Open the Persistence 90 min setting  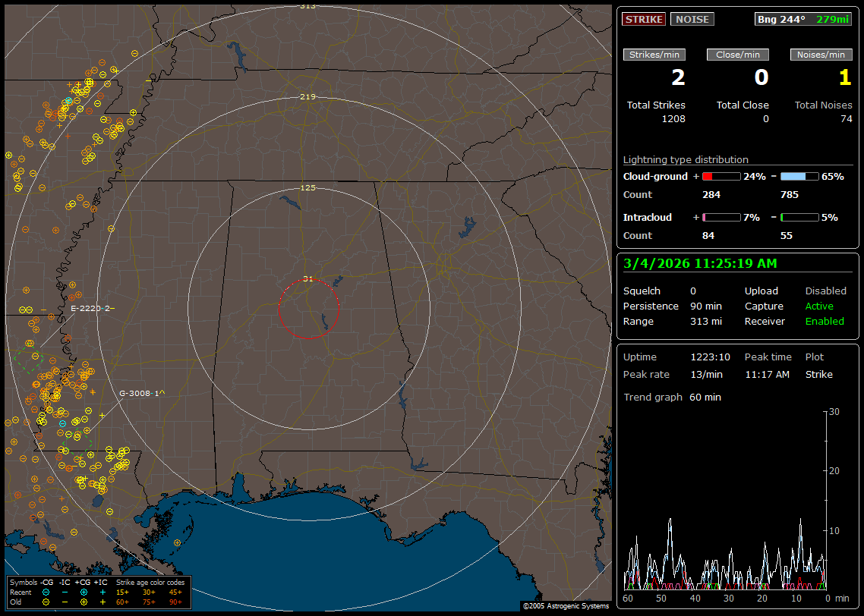click(x=705, y=306)
